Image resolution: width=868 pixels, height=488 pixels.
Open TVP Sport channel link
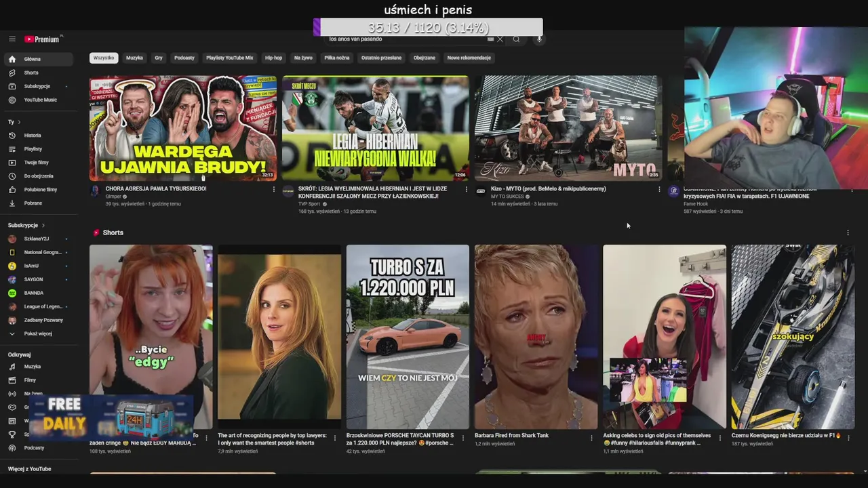pos(309,204)
